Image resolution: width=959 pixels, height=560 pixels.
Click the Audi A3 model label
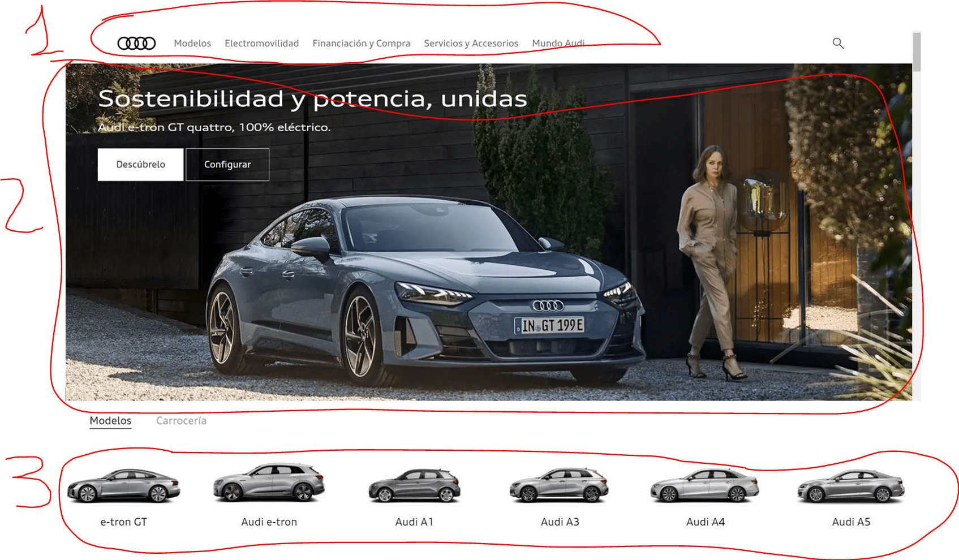coord(560,522)
